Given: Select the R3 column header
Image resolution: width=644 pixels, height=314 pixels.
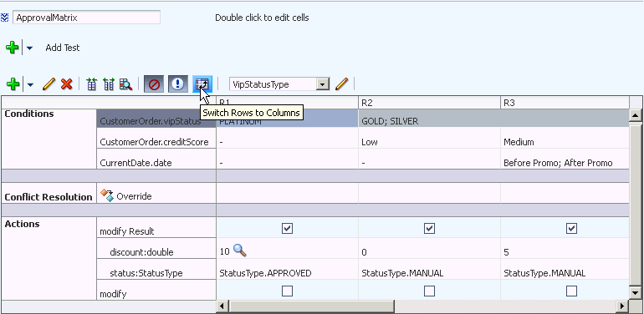Looking at the screenshot, I should tap(565, 103).
